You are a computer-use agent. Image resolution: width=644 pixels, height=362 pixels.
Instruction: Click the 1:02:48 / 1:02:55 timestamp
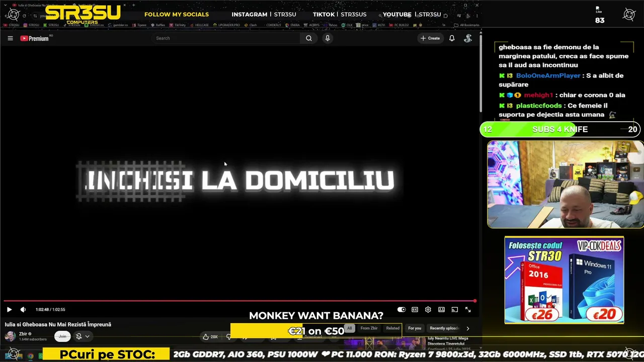50,310
